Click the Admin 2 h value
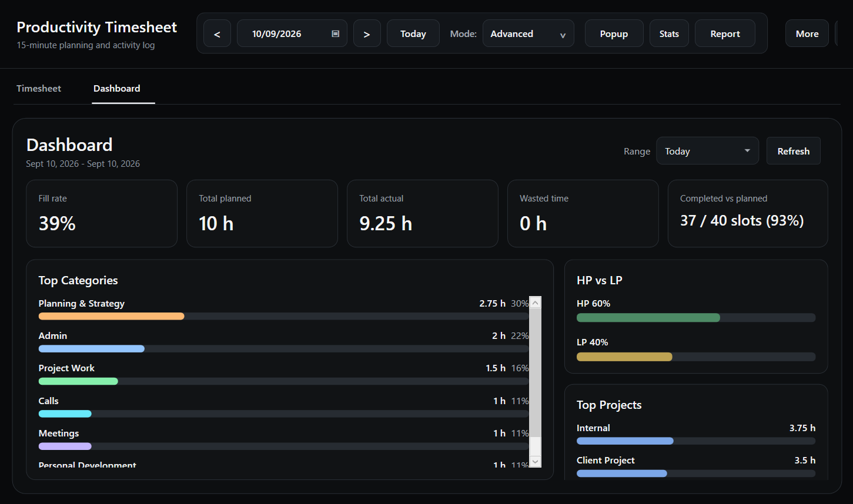 tap(499, 335)
